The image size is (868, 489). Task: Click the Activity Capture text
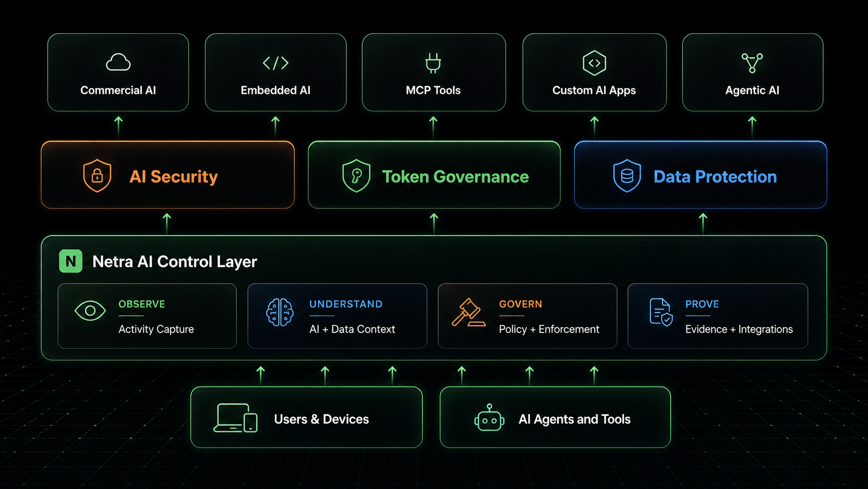click(156, 329)
